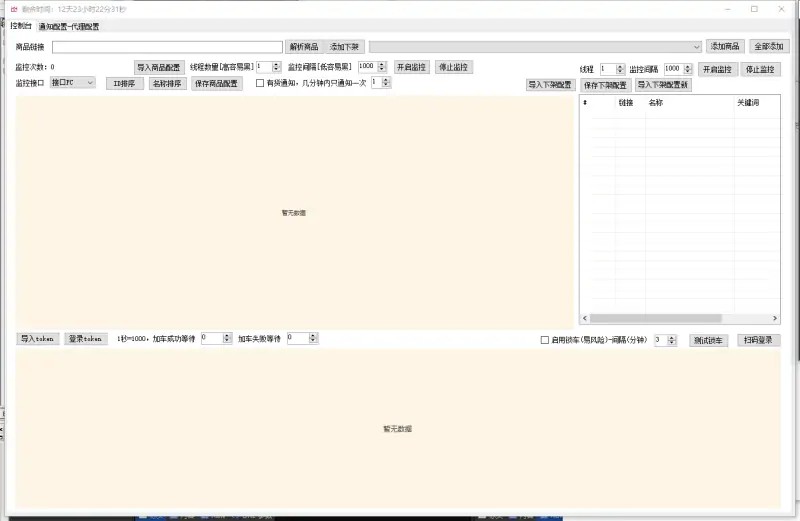Increment the 加车成功等待 spinner

pos(228,336)
